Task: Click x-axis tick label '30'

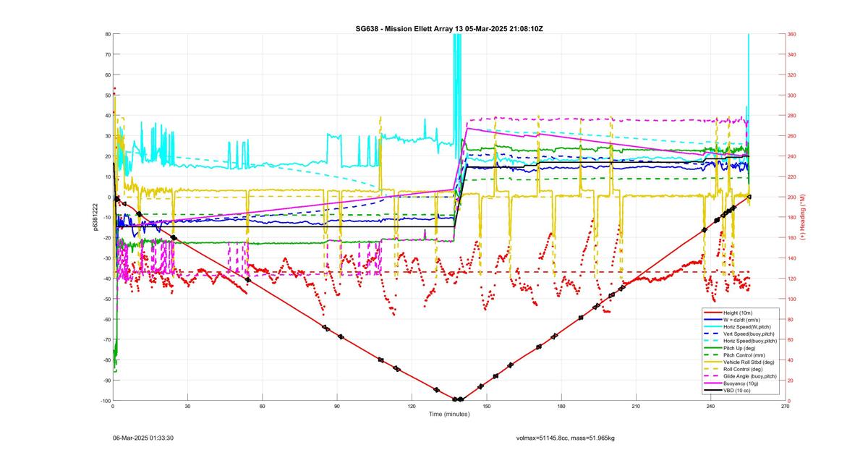Action: coord(187,407)
